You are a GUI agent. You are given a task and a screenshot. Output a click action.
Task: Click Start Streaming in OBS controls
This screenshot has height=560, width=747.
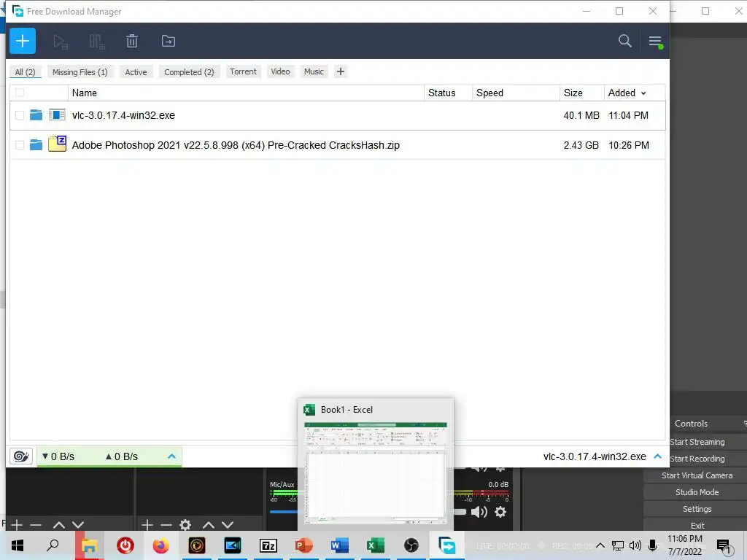(x=697, y=442)
